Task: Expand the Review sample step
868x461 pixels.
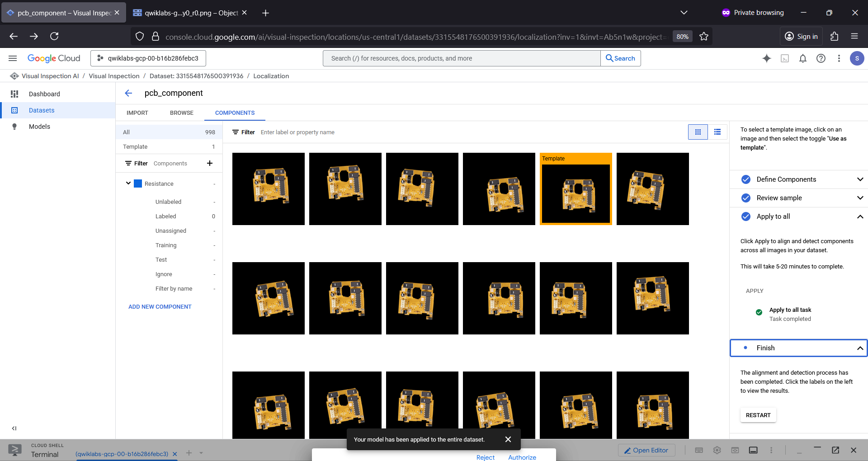Action: point(860,198)
